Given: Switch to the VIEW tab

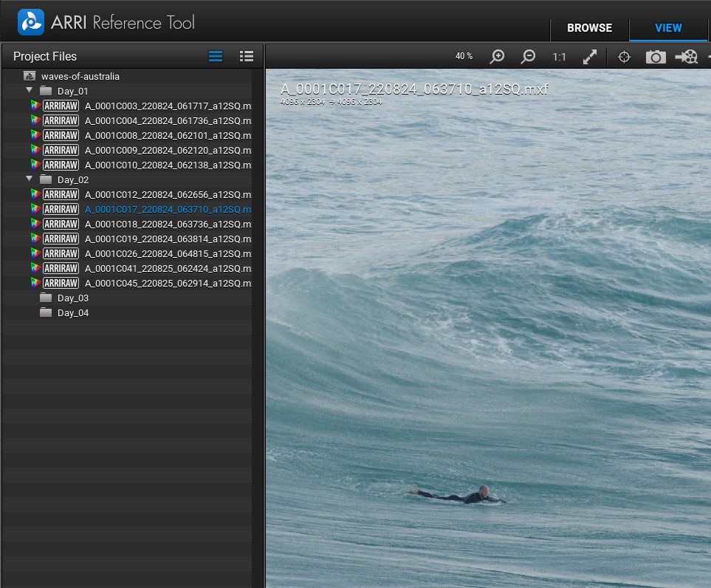Looking at the screenshot, I should coord(668,28).
